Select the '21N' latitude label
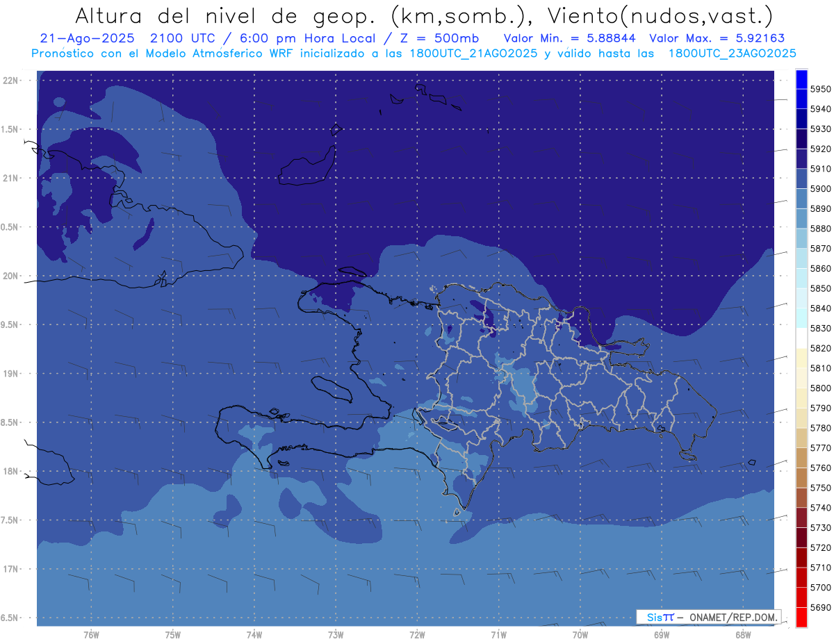The image size is (834, 644). (x=12, y=179)
